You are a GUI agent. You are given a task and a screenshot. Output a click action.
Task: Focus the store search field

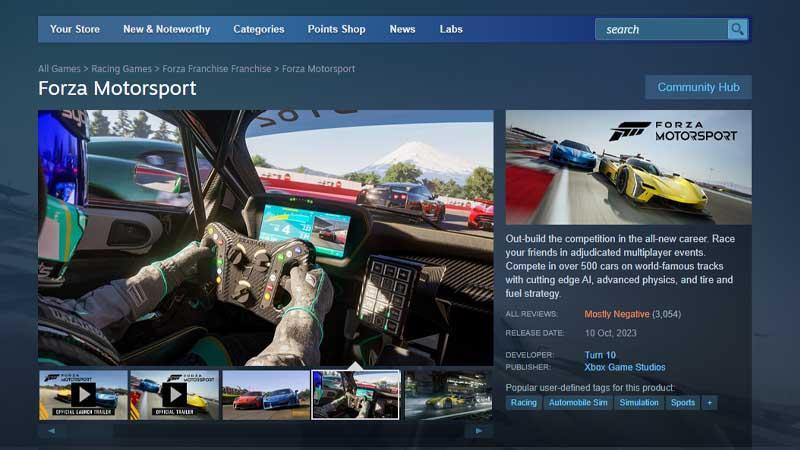coord(662,29)
